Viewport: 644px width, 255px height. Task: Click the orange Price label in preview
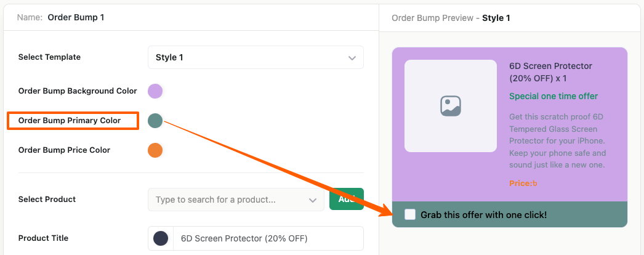pyautogui.click(x=523, y=183)
